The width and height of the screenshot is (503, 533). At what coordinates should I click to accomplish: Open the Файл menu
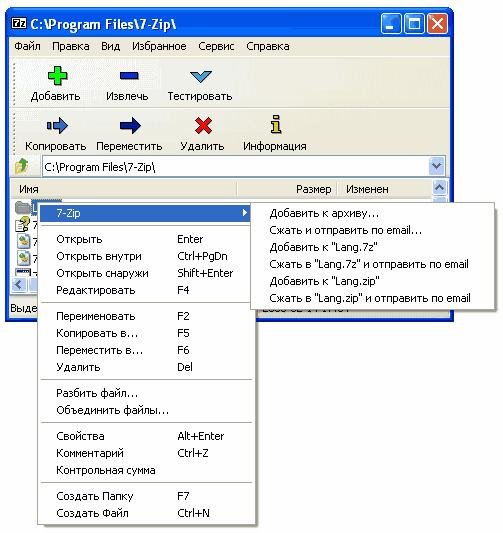click(x=28, y=46)
